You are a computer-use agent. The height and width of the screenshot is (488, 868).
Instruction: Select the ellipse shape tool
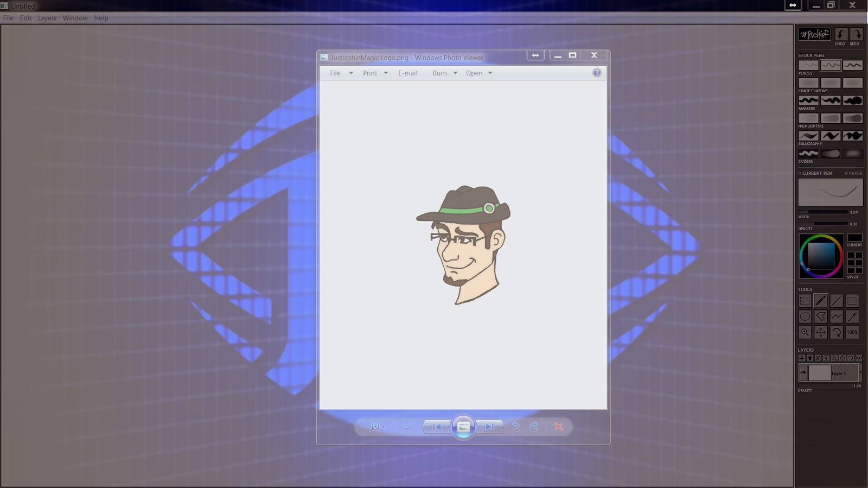tap(805, 316)
